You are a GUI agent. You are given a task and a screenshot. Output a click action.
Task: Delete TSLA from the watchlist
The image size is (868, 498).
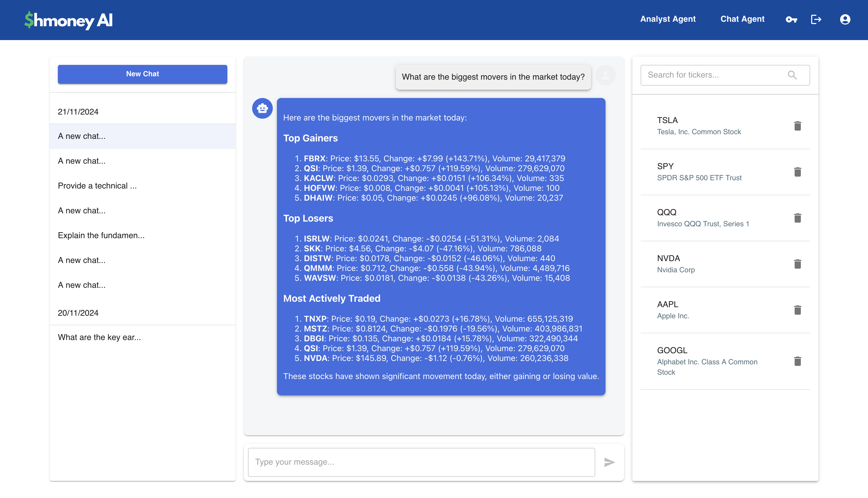coord(797,126)
